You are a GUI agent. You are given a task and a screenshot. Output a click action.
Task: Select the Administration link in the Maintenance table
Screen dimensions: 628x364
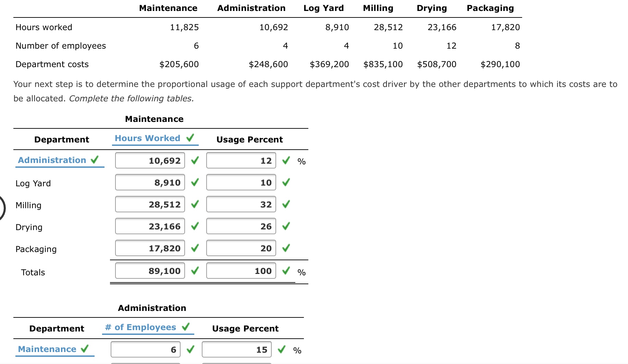(52, 160)
